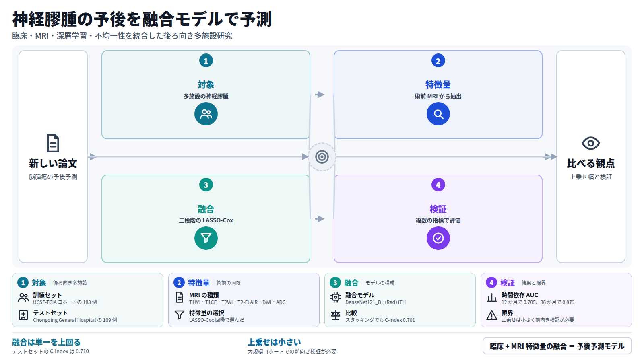Click the chip icon beside 融合モデル

[x=336, y=298]
